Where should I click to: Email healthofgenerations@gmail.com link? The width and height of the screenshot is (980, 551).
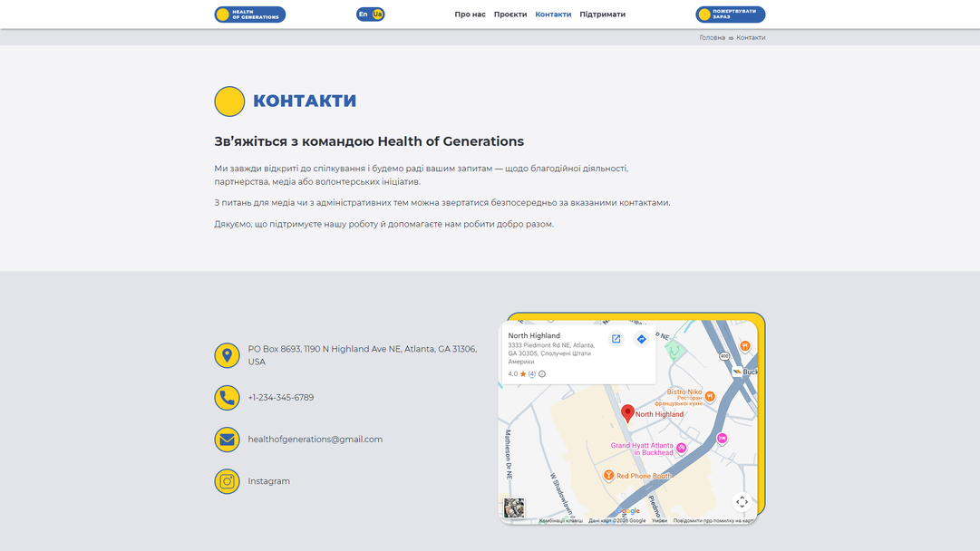315,440
